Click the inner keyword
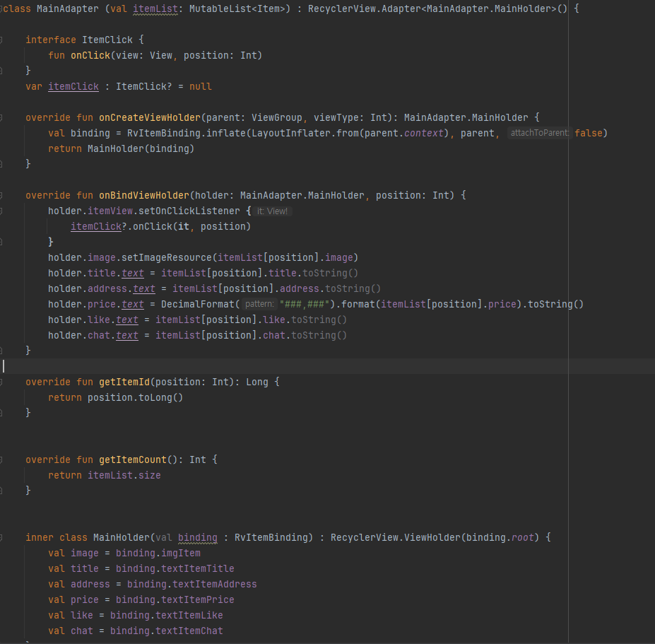This screenshot has height=644, width=655. tap(40, 537)
